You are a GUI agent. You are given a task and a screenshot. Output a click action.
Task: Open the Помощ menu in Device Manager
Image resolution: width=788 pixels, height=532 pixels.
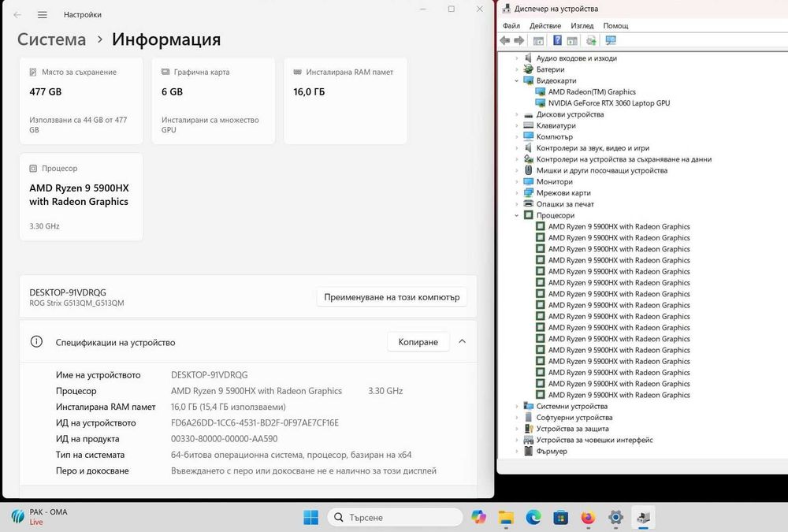pyautogui.click(x=615, y=26)
